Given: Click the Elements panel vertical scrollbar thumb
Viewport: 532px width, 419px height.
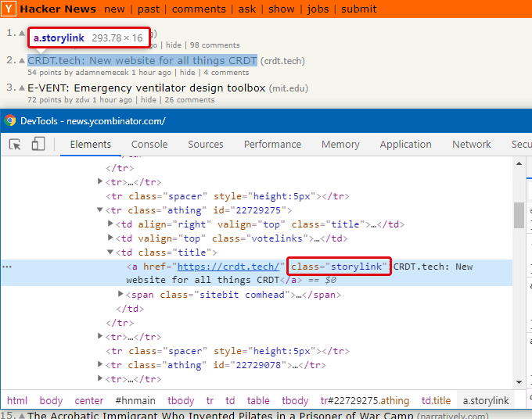Looking at the screenshot, I should pyautogui.click(x=519, y=215).
